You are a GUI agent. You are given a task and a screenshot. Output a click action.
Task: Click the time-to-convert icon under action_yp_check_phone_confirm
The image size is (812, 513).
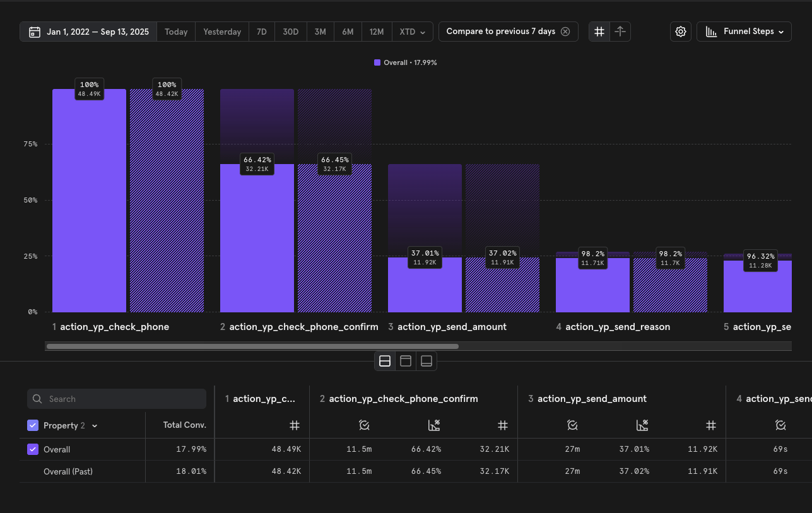tap(364, 425)
